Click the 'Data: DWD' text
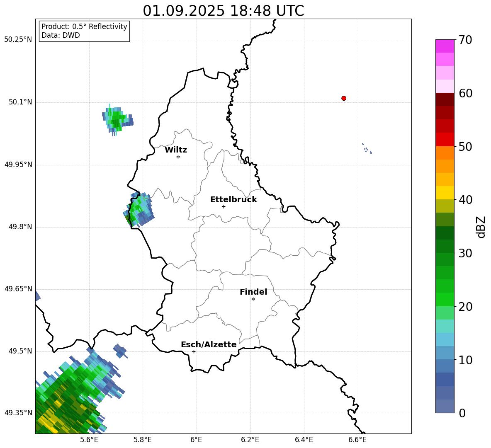The width and height of the screenshot is (491, 448). pyautogui.click(x=61, y=35)
